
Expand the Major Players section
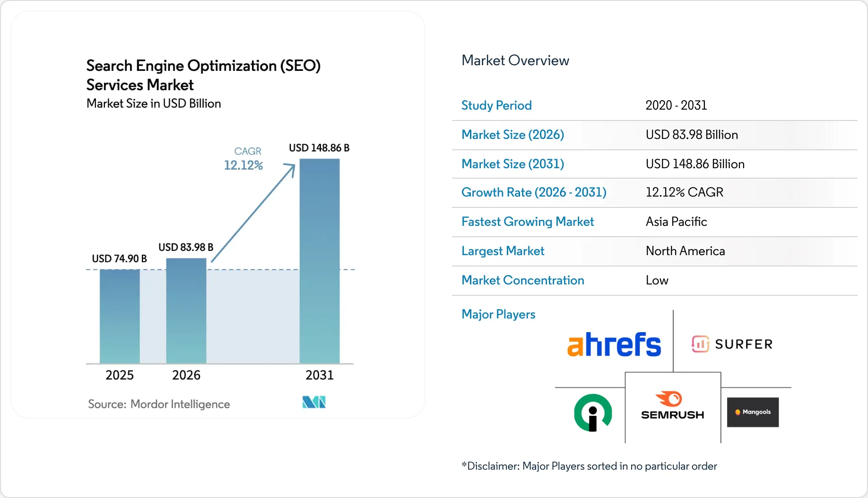tap(498, 314)
